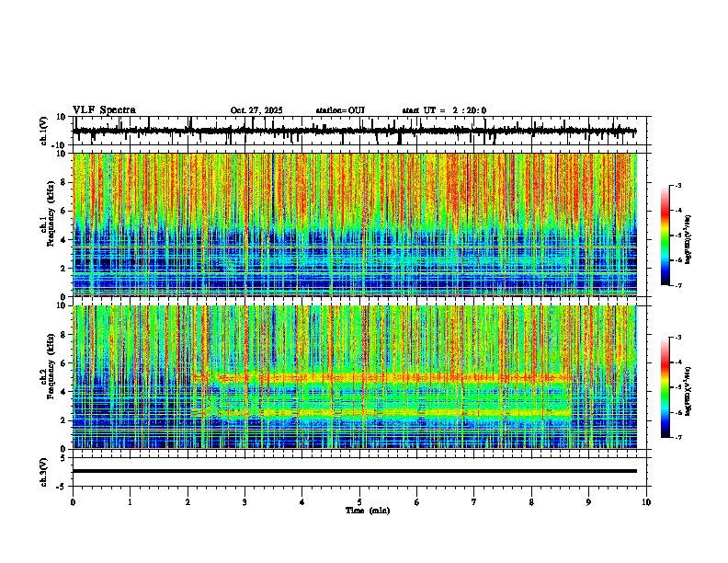
Task: Click the ch.2 color scale bar
Action: tap(665, 387)
